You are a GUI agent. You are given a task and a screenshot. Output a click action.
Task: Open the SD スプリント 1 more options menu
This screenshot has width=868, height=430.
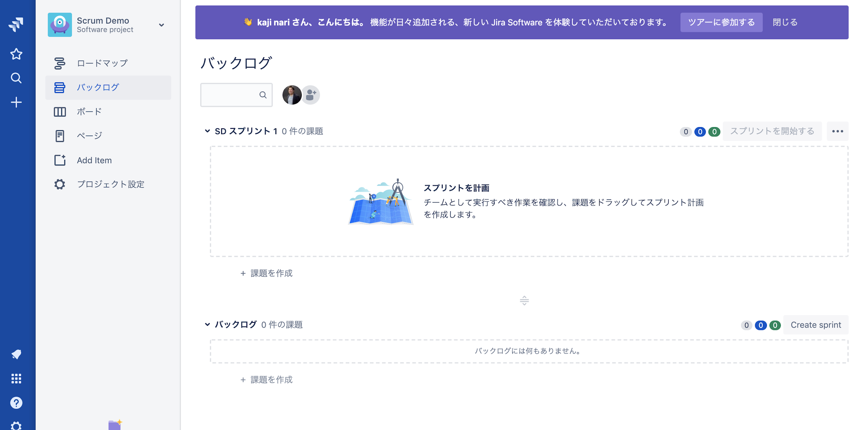click(x=837, y=131)
